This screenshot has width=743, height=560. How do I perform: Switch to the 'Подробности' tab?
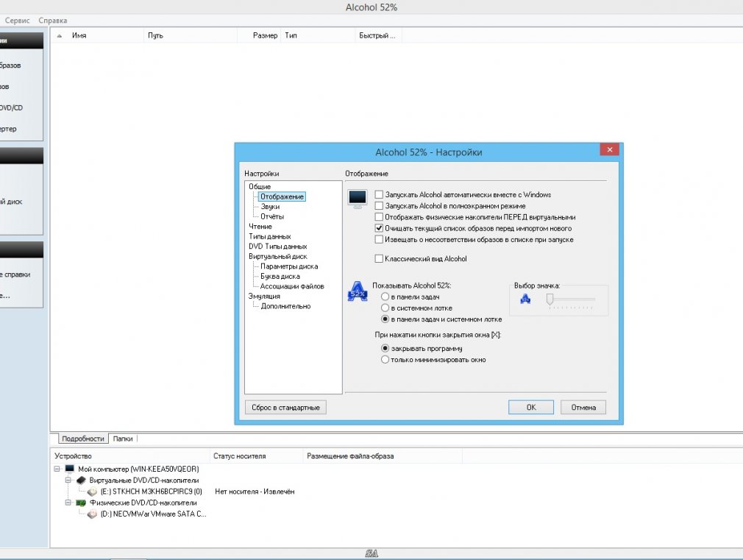click(83, 439)
